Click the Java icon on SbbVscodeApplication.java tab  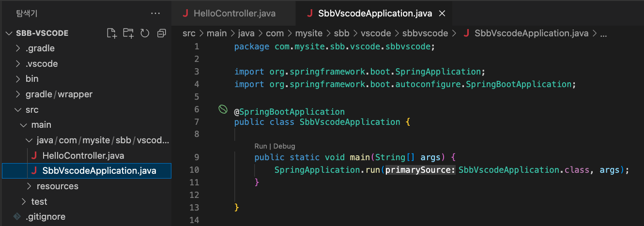(310, 14)
